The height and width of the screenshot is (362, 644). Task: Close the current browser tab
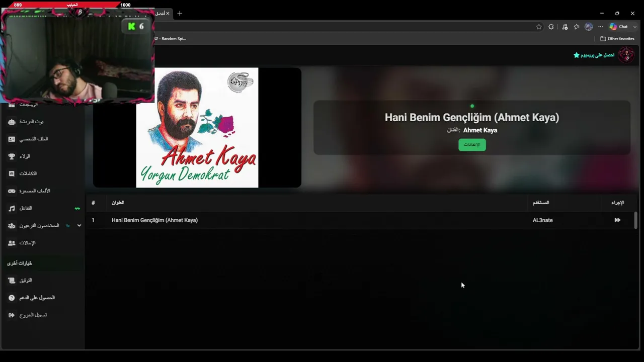[x=168, y=14]
